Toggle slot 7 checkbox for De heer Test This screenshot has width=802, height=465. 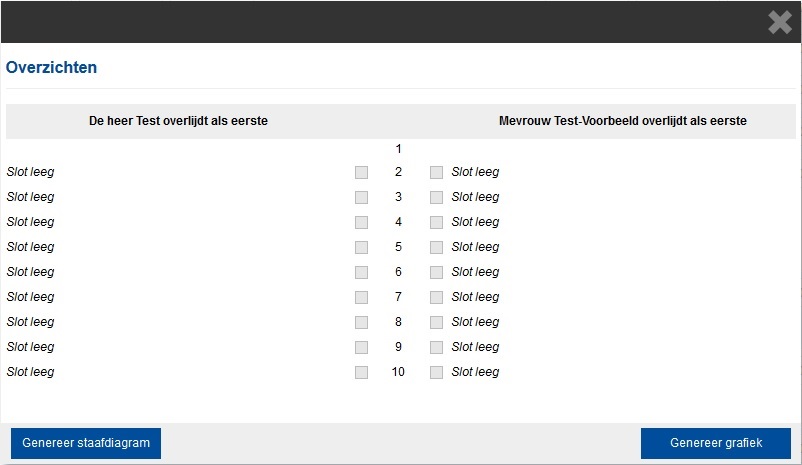(x=361, y=298)
